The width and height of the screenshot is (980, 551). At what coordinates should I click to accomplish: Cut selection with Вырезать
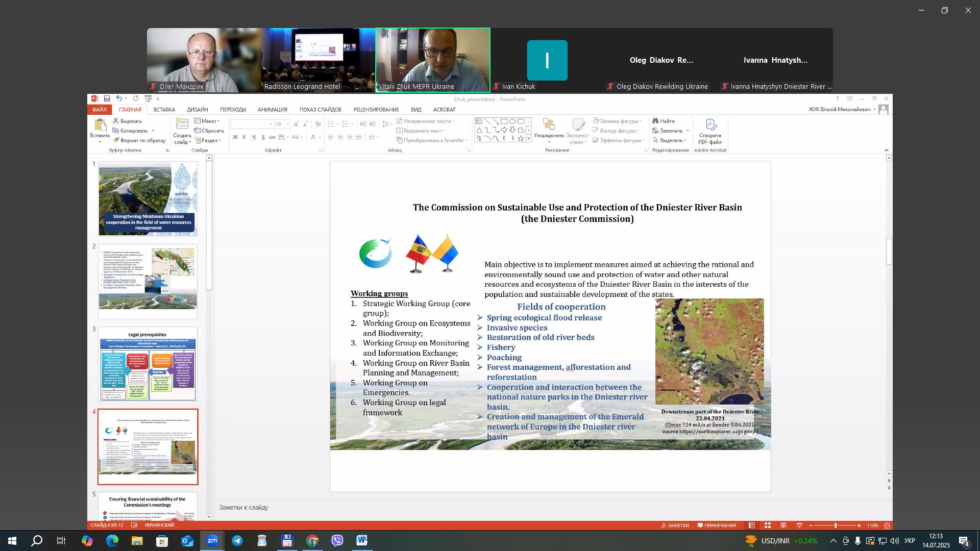coord(128,121)
